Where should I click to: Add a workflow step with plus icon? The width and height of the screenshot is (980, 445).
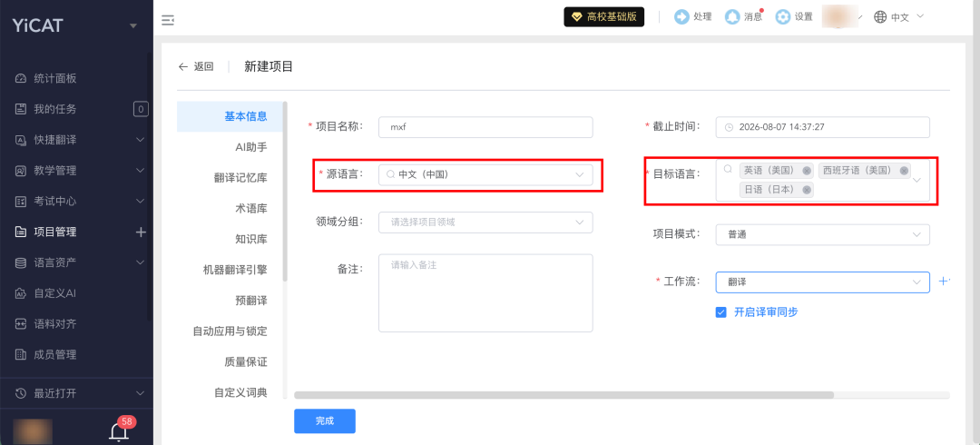pyautogui.click(x=944, y=282)
